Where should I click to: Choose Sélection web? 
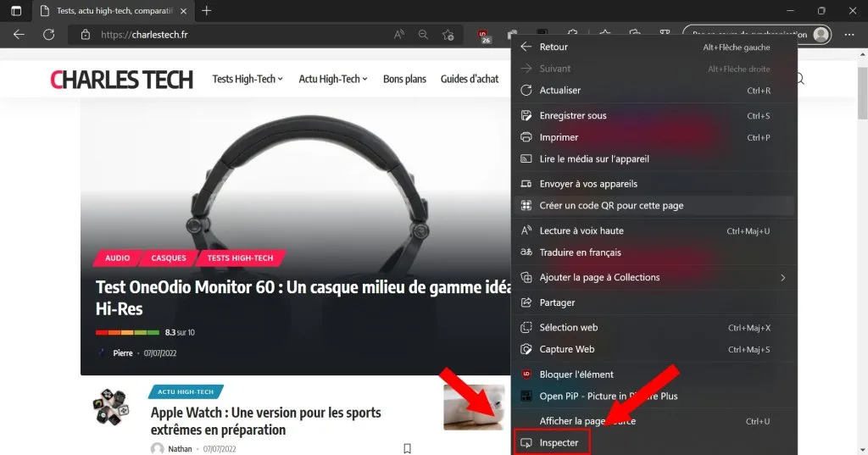654,328
